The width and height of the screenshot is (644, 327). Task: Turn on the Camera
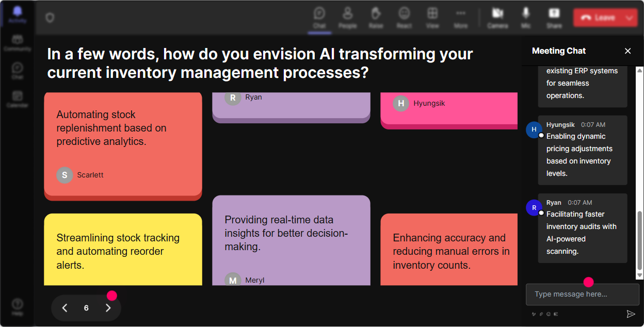click(x=497, y=18)
